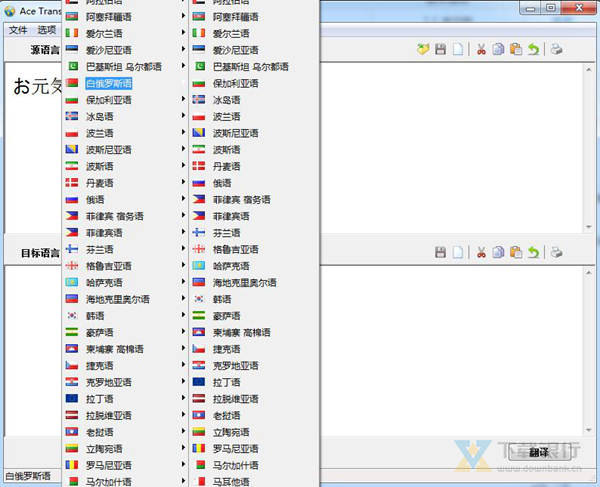Expand submenu arrow beside left 爱沙尼亚语
Image resolution: width=600 pixels, height=487 pixels.
coord(183,49)
